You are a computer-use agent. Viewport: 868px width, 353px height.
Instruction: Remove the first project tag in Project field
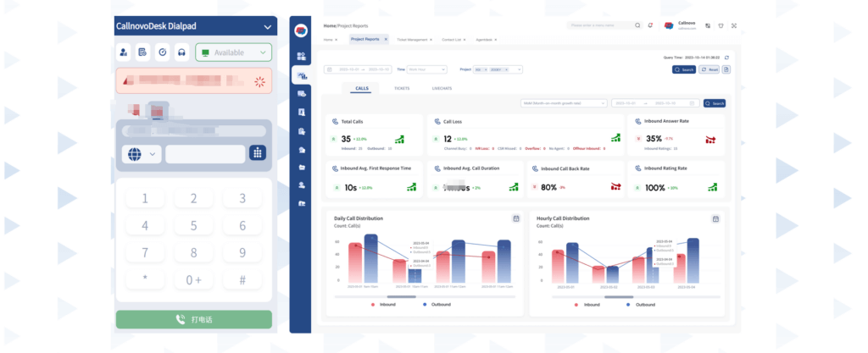pyautogui.click(x=485, y=69)
